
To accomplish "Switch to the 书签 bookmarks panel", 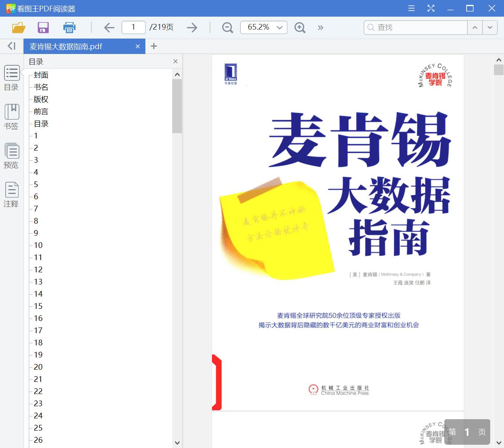I will (x=11, y=117).
